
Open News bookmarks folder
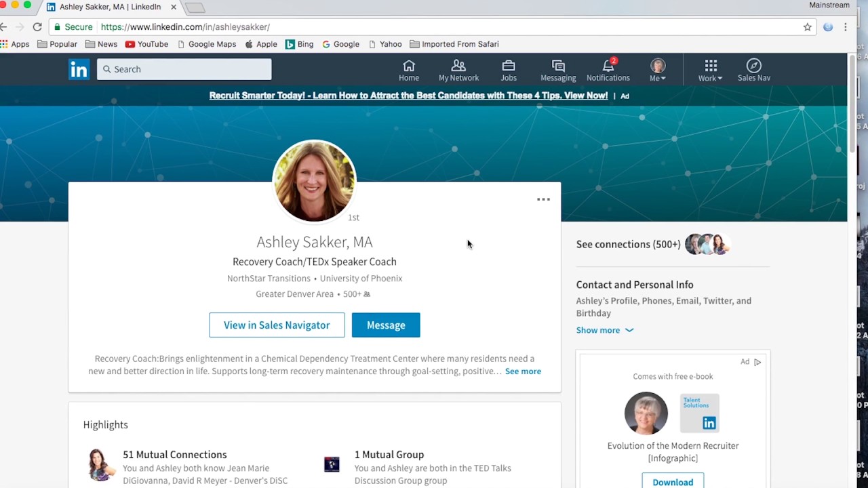pos(102,44)
